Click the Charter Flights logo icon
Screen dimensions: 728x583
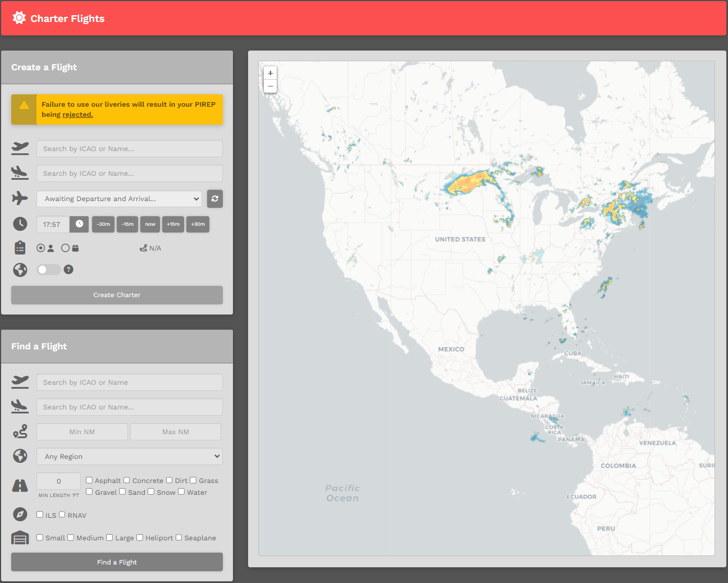(19, 18)
